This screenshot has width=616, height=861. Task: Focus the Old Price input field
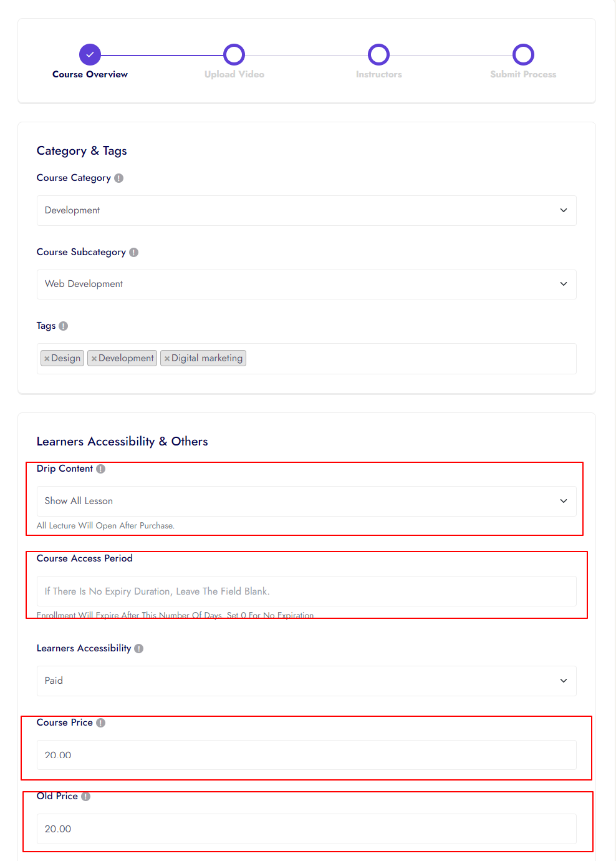[306, 829]
